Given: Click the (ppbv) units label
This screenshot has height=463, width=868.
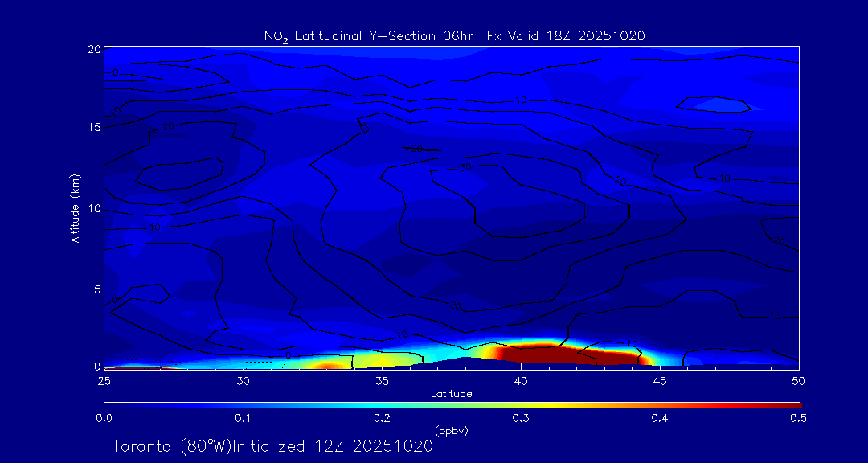Looking at the screenshot, I should pyautogui.click(x=452, y=431).
